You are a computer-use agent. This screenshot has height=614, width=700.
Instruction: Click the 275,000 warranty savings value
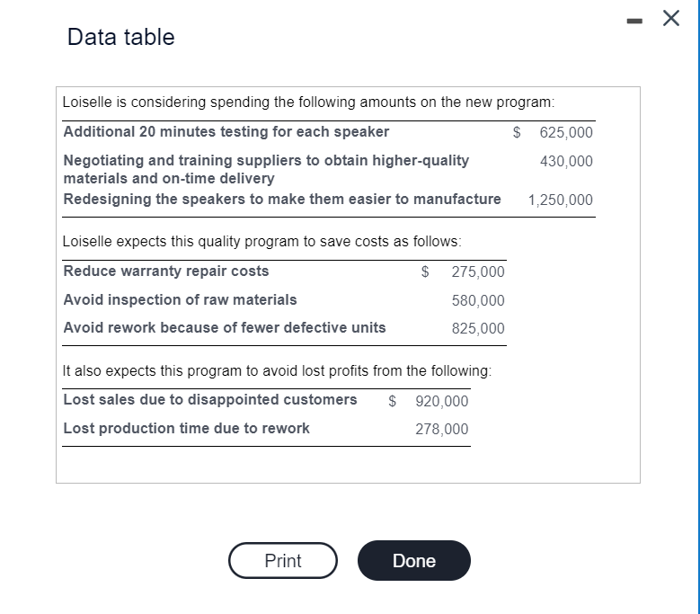478,272
